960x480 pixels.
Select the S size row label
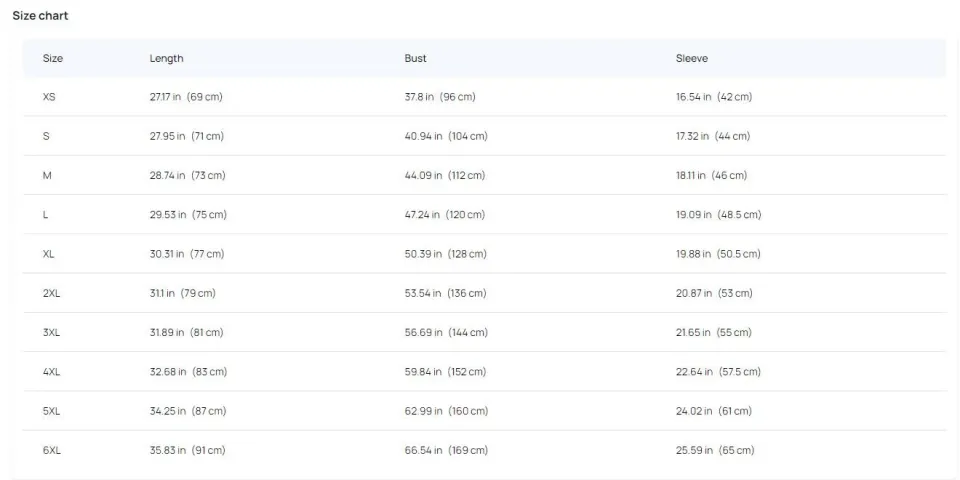pyautogui.click(x=46, y=136)
